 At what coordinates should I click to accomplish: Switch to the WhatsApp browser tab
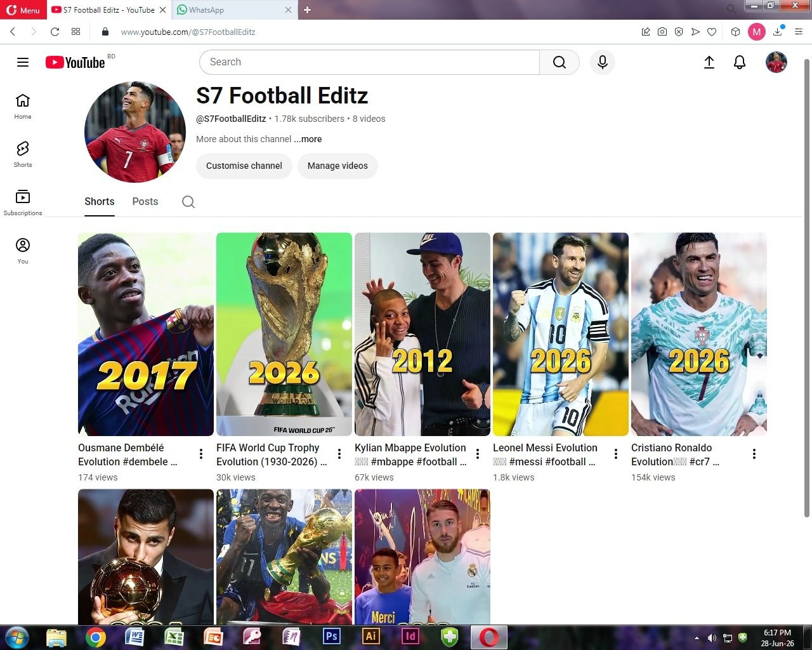click(228, 10)
